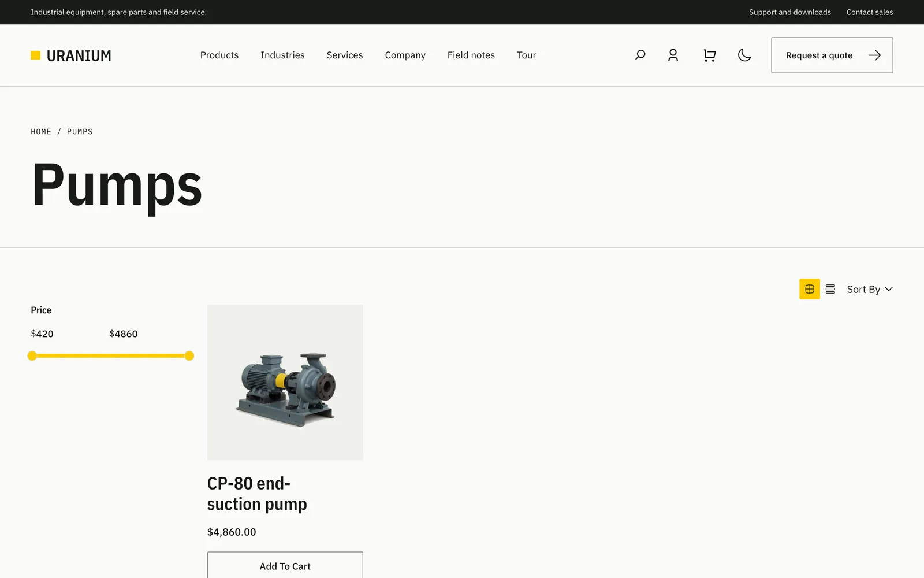Open the user account icon
Viewport: 924px width, 578px height.
[673, 55]
